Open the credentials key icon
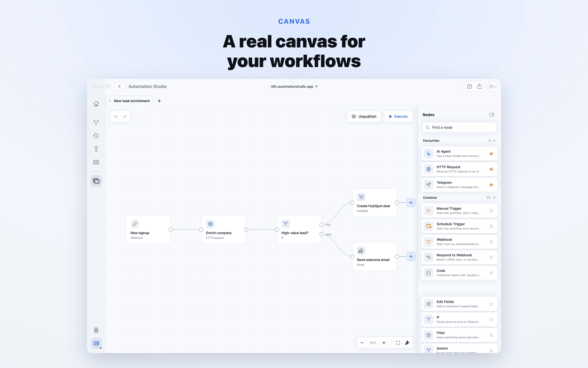The width and height of the screenshot is (588, 368). point(96,149)
